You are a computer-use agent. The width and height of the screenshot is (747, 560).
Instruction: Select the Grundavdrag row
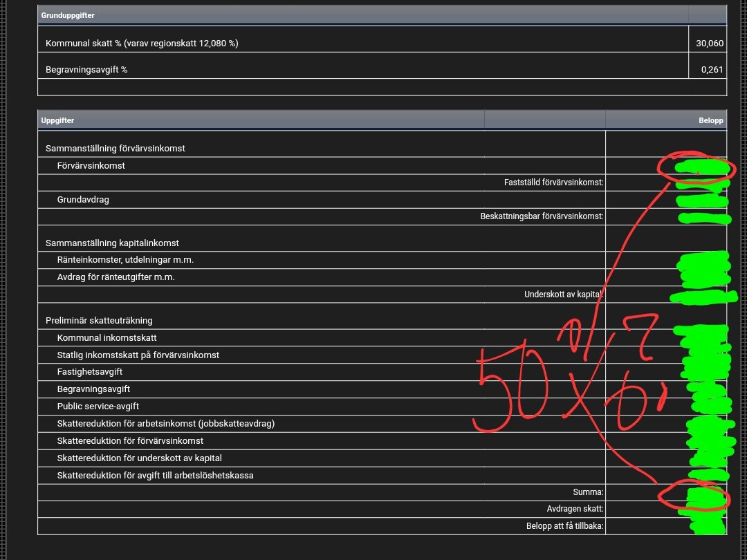(83, 200)
